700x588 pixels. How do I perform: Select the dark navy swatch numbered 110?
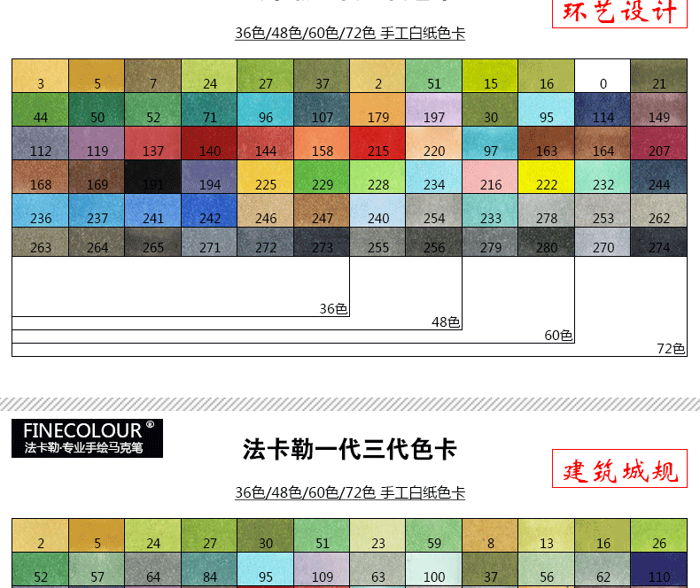[659, 569]
